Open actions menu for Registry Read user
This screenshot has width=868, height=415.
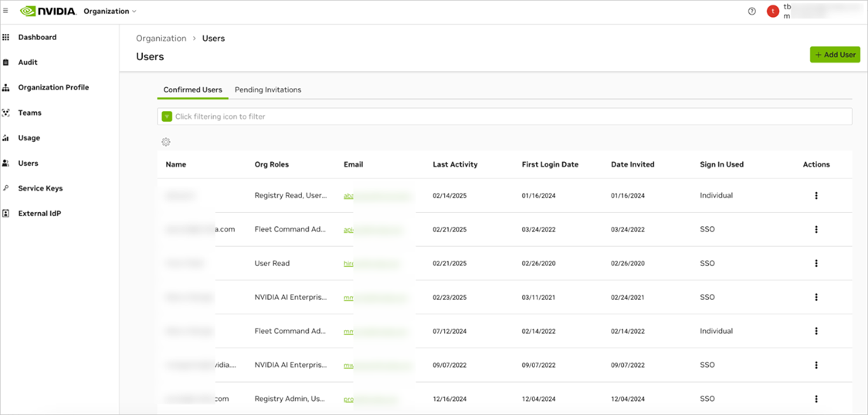[x=816, y=196]
